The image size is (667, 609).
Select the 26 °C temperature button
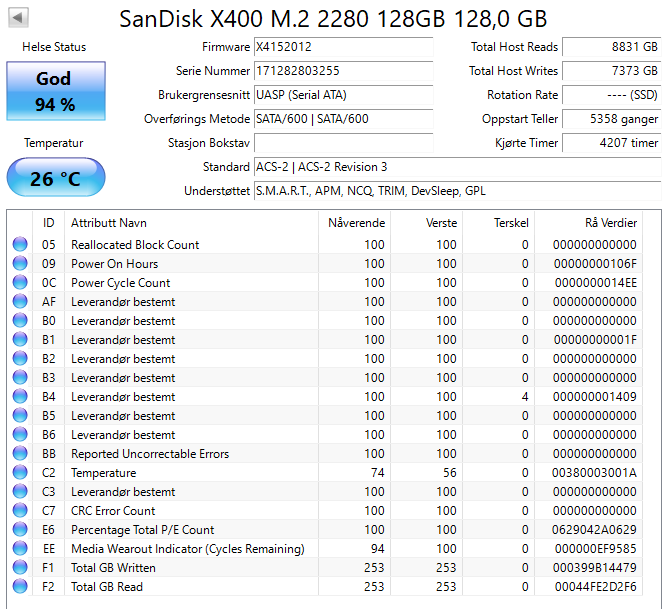tap(56, 178)
